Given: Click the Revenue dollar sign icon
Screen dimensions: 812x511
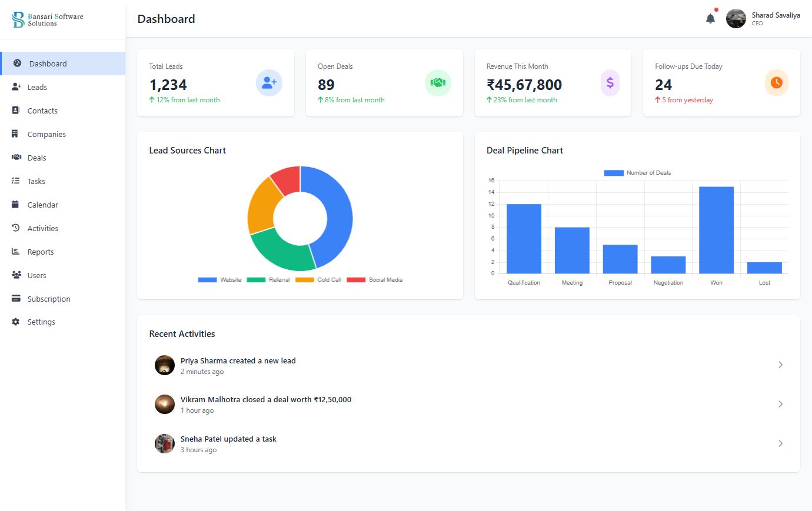Looking at the screenshot, I should 610,83.
